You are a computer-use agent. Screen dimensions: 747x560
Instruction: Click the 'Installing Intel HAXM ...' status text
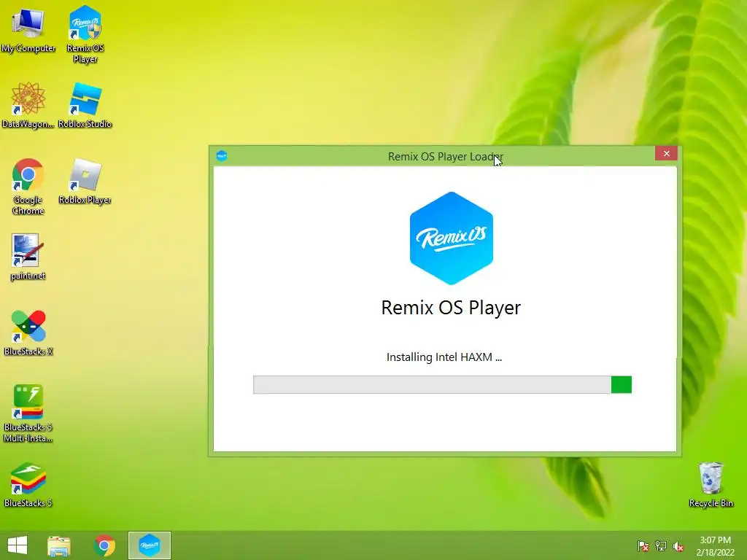pos(444,357)
